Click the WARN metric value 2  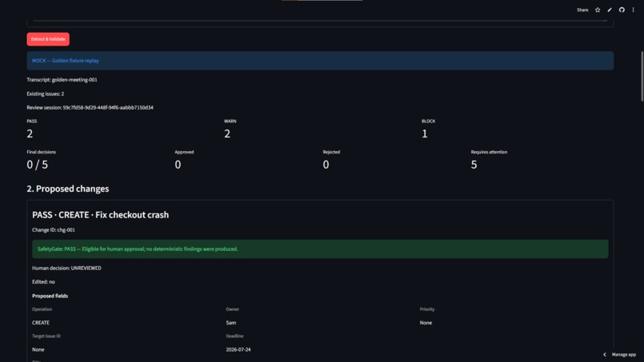click(x=227, y=133)
